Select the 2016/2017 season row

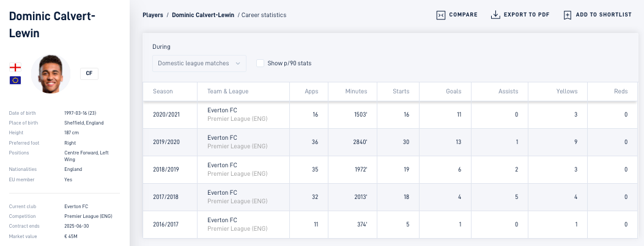coord(390,224)
